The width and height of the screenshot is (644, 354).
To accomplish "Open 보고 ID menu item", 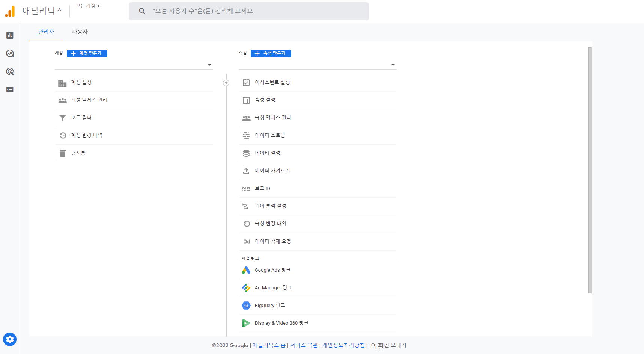I will (318, 189).
